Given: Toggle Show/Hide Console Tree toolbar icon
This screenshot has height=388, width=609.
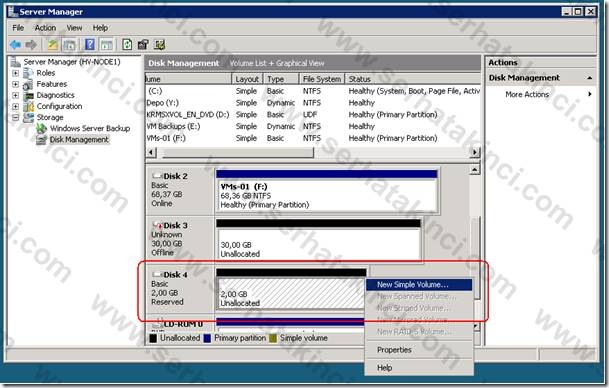Looking at the screenshot, I should pos(69,45).
